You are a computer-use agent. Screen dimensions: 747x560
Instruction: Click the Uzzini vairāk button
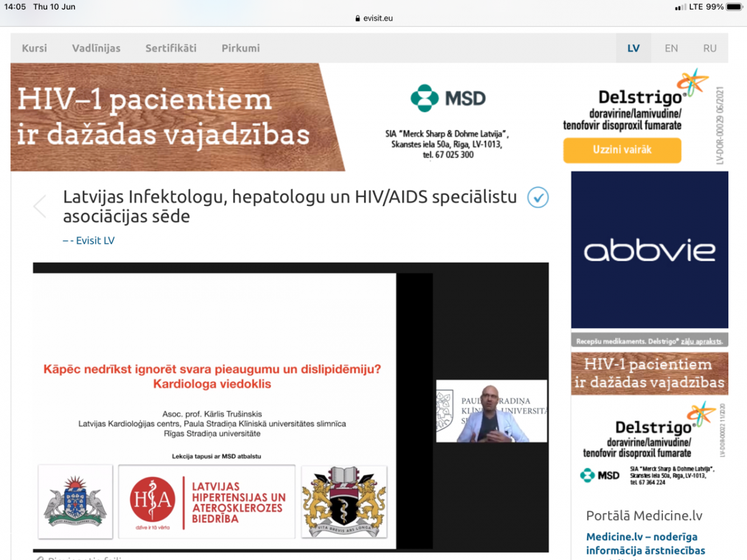[x=622, y=150]
